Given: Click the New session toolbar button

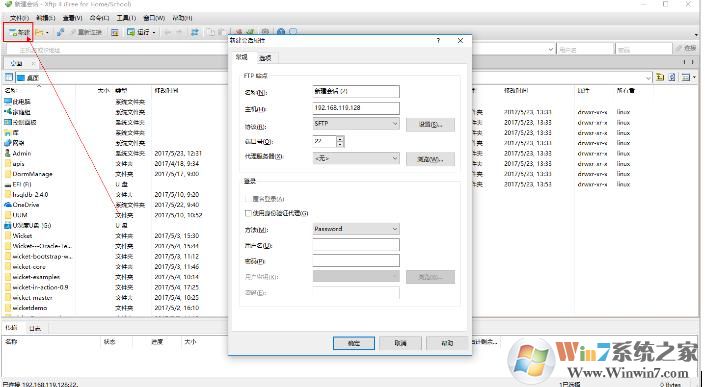Looking at the screenshot, I should 19,32.
